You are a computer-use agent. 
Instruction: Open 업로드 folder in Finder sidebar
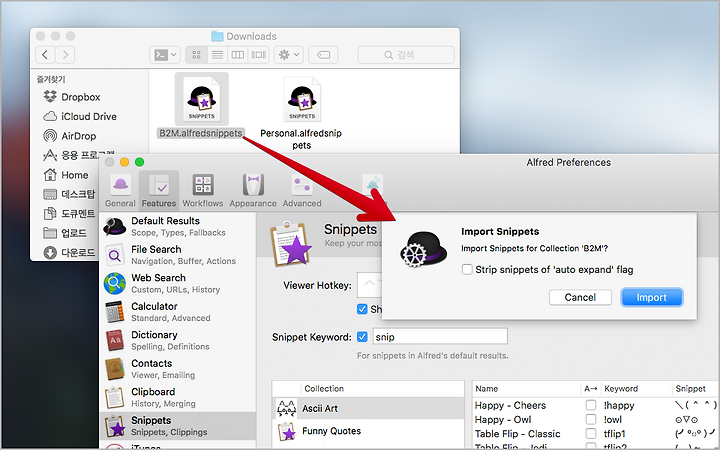click(65, 233)
